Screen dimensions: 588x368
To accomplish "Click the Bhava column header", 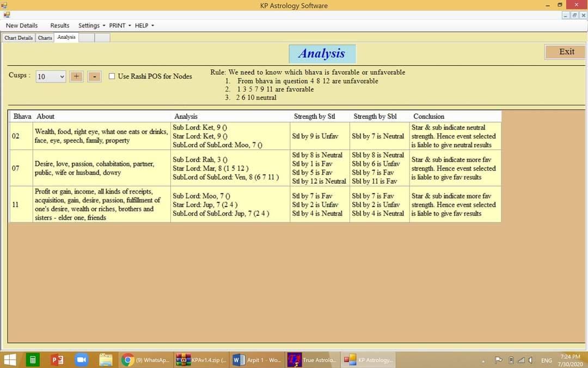I will (x=22, y=117).
